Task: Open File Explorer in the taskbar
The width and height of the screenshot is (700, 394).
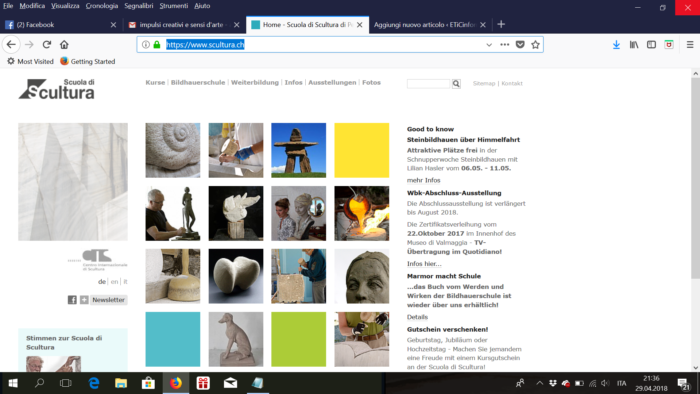Action: (x=121, y=383)
